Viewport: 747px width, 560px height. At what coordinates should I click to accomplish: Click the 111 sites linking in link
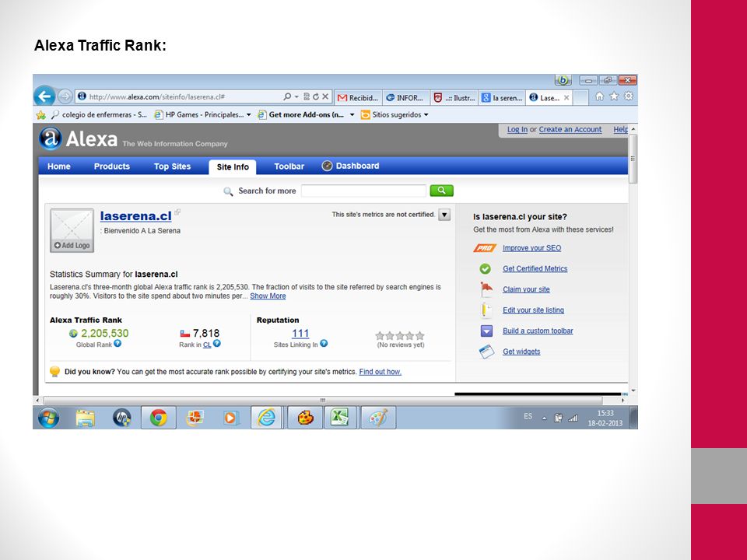300,334
